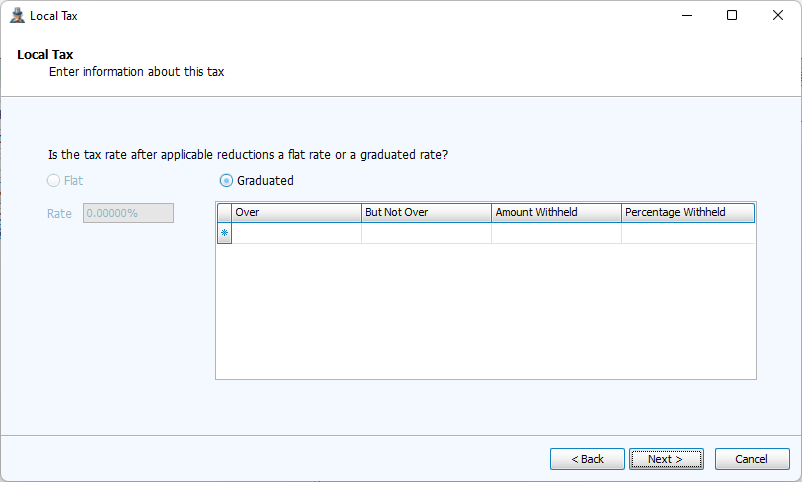Click the Percentage Withheld cell in new row
This screenshot has width=802, height=482.
click(688, 233)
